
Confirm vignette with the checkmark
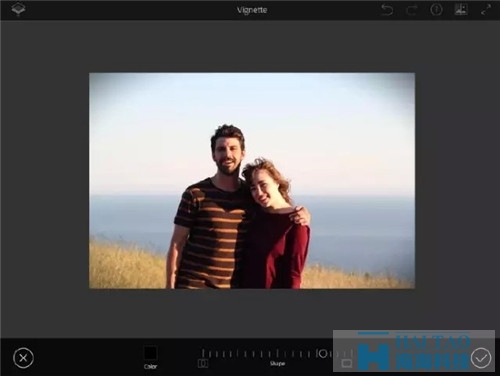[x=481, y=358]
